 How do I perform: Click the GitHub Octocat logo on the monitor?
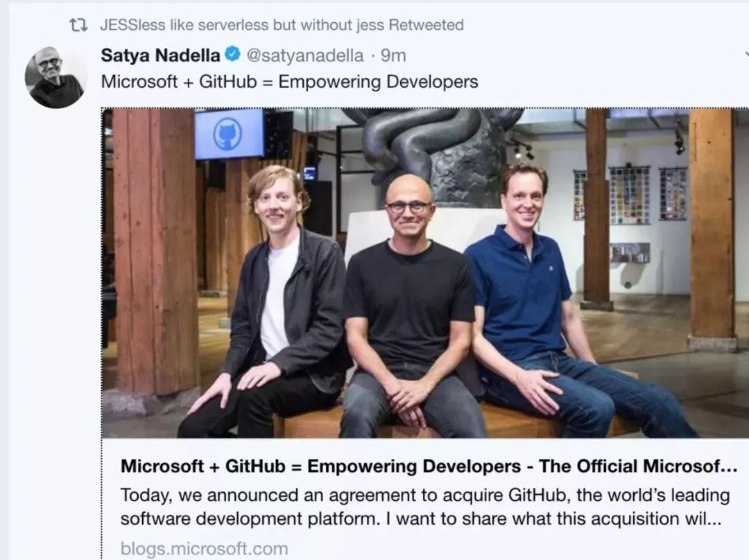pos(227,133)
